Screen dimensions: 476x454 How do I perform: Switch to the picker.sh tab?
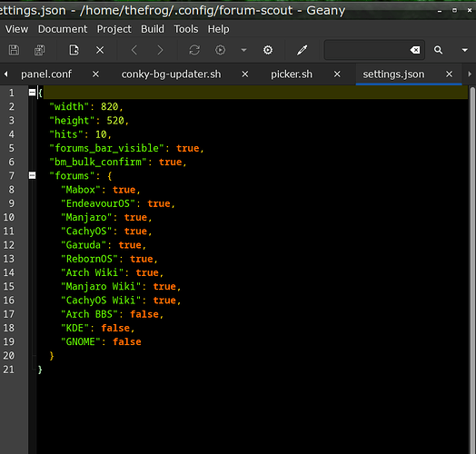(292, 74)
